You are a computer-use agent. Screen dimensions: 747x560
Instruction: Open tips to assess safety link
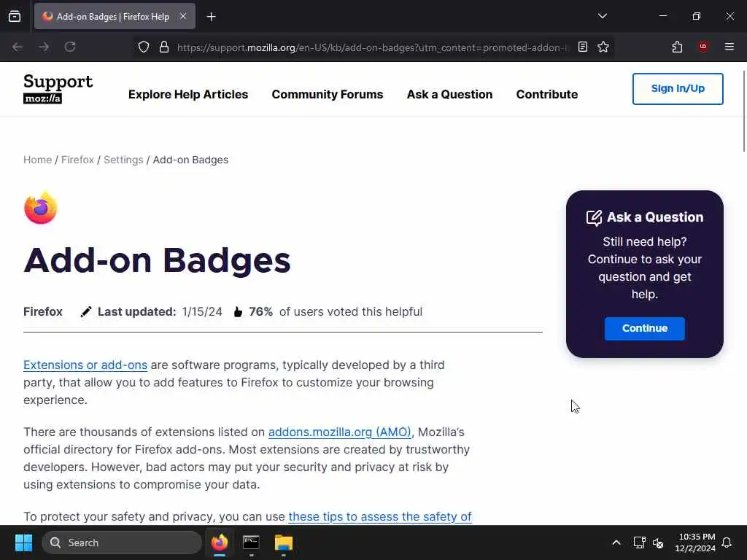click(380, 517)
